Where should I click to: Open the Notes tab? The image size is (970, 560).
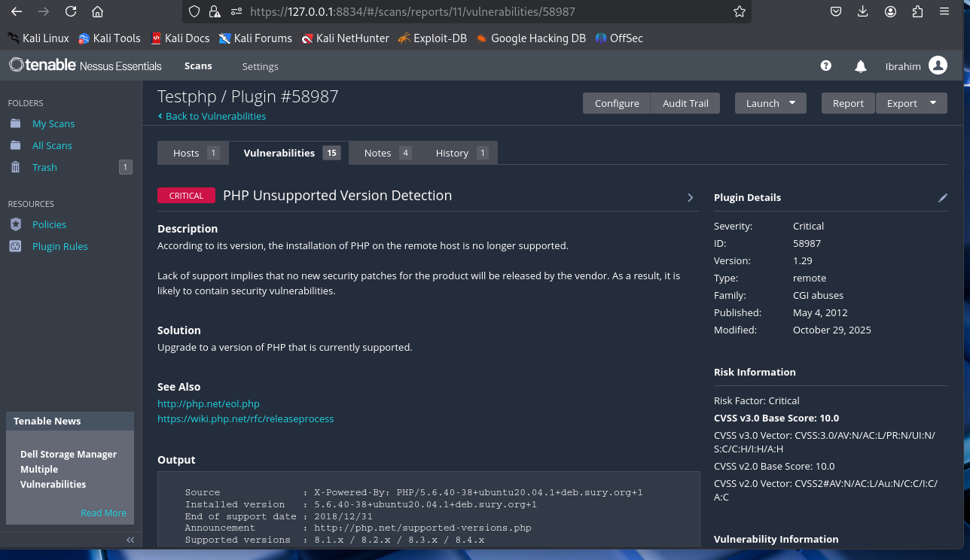[386, 153]
